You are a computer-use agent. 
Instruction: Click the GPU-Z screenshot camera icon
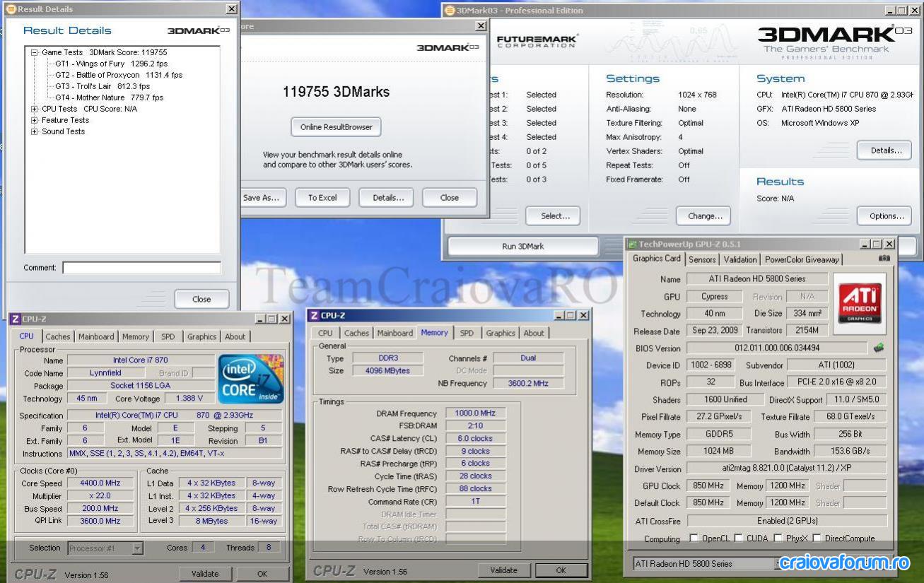click(884, 259)
